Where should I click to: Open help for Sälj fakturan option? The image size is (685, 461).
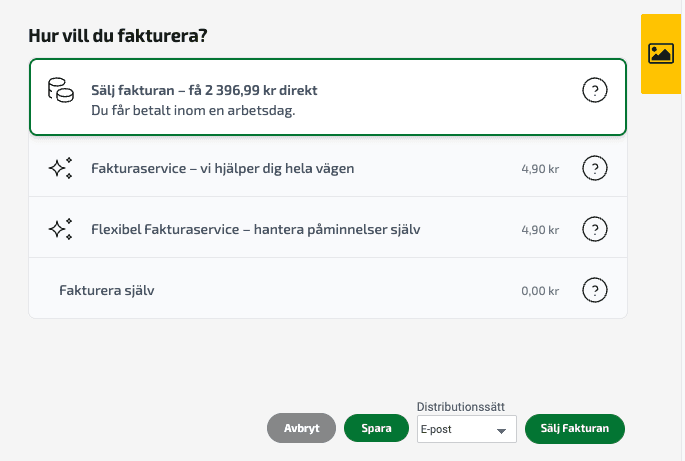(595, 91)
